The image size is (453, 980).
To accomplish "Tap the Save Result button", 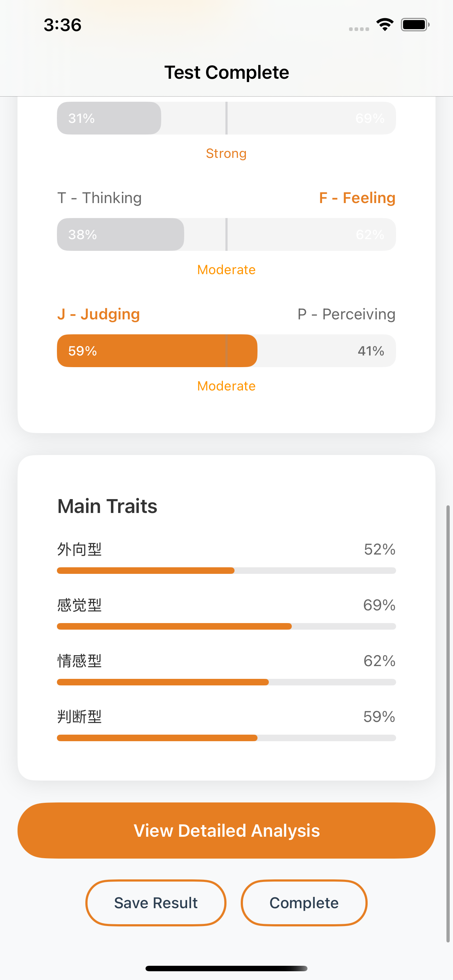I will point(155,902).
